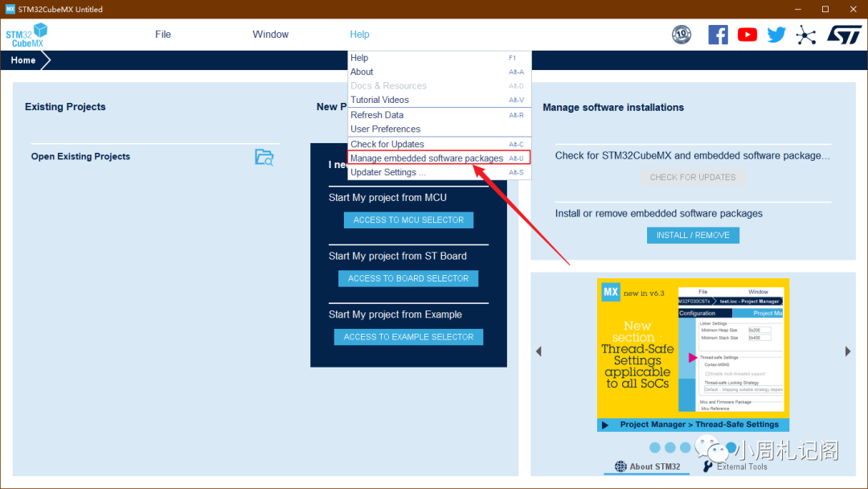
Task: Open the File menu
Action: coord(162,35)
